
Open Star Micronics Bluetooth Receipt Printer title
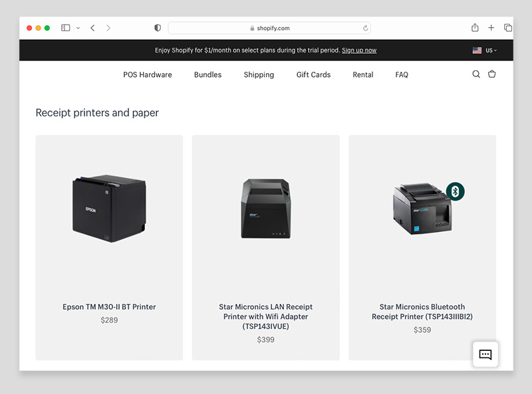click(x=422, y=312)
